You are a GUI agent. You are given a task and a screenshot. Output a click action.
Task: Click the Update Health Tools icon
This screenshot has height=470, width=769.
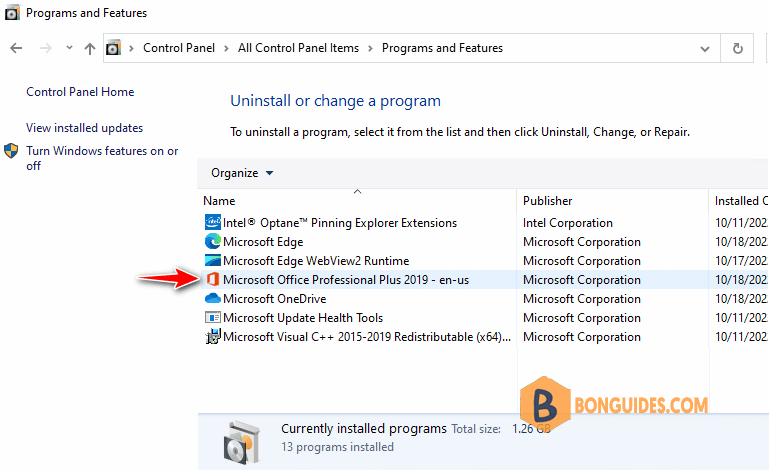(212, 317)
